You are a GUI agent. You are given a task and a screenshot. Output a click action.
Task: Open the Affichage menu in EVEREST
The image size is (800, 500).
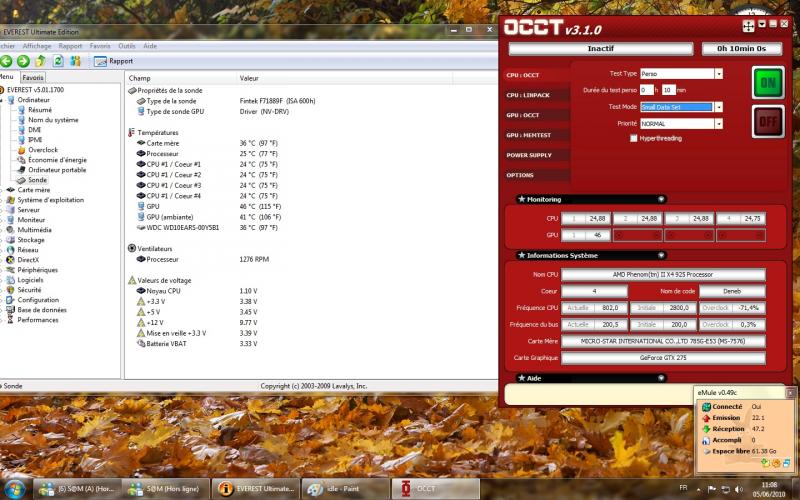point(37,46)
